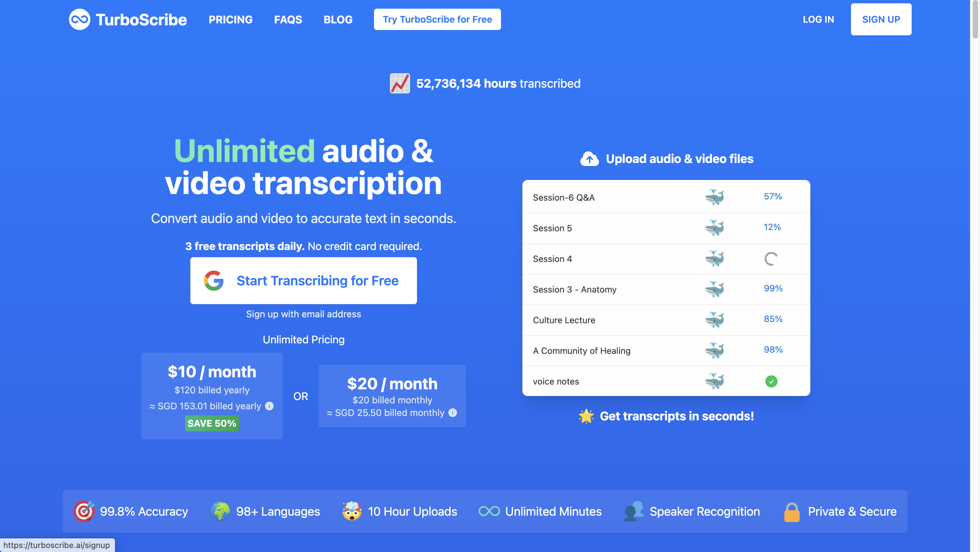Click Try TurboScribe for Free button

click(x=437, y=19)
